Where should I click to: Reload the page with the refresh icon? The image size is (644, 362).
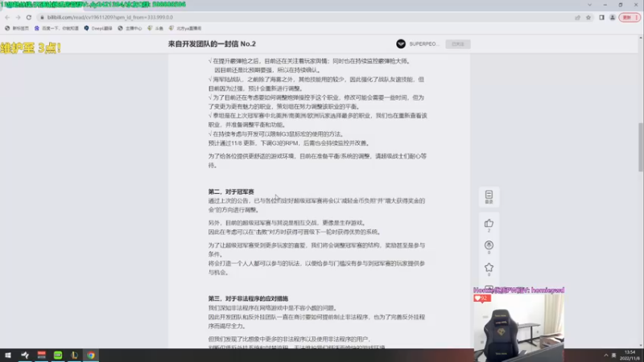[29, 17]
